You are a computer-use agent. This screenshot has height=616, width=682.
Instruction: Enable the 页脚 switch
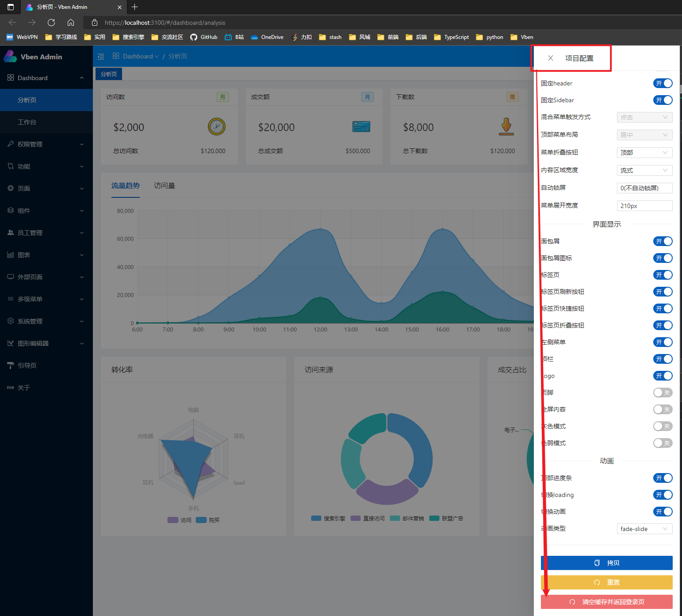[663, 393]
